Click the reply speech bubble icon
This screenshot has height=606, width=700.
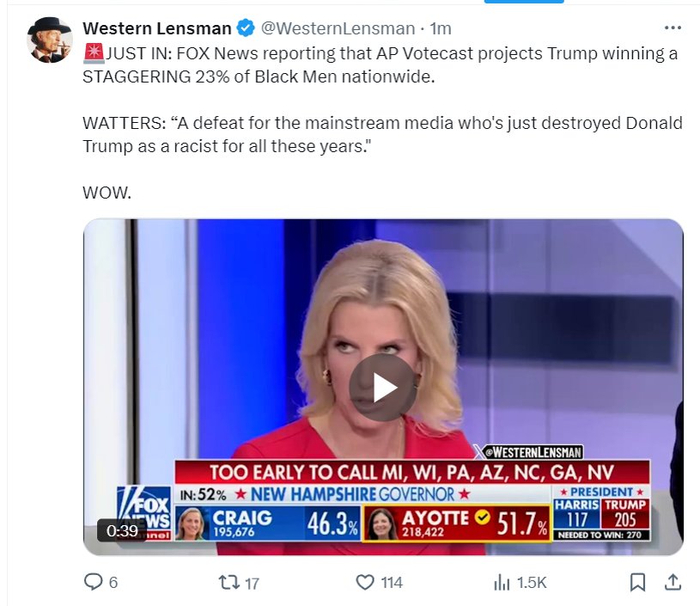pos(94,582)
